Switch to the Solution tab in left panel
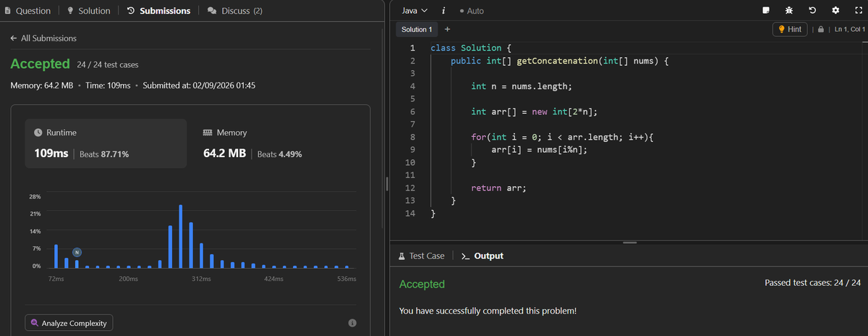 click(x=88, y=11)
